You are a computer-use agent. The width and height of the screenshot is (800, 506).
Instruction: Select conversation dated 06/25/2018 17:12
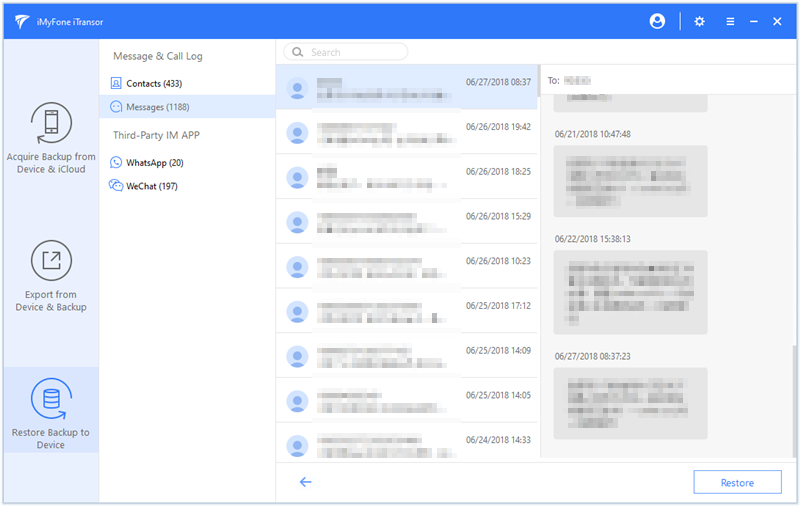click(407, 311)
